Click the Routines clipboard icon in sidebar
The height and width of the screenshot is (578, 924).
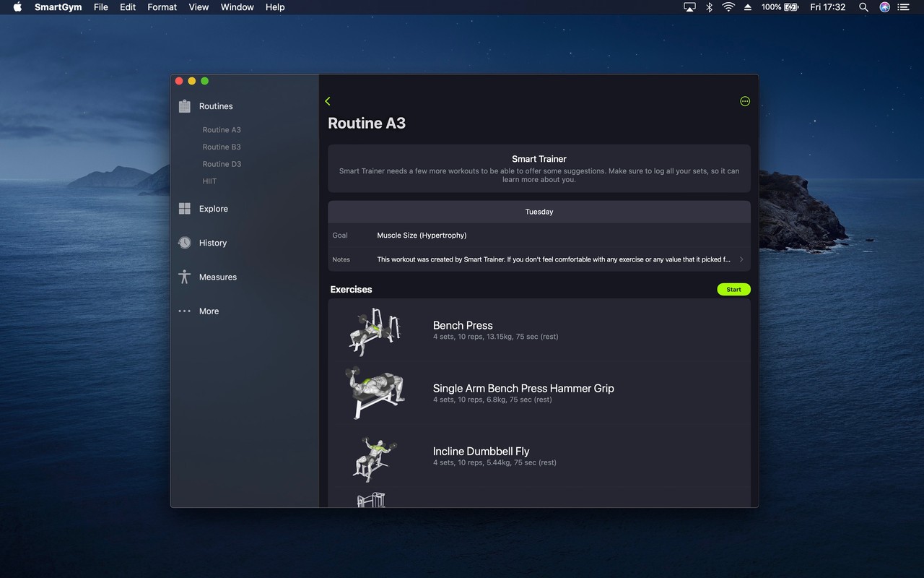[x=185, y=106]
